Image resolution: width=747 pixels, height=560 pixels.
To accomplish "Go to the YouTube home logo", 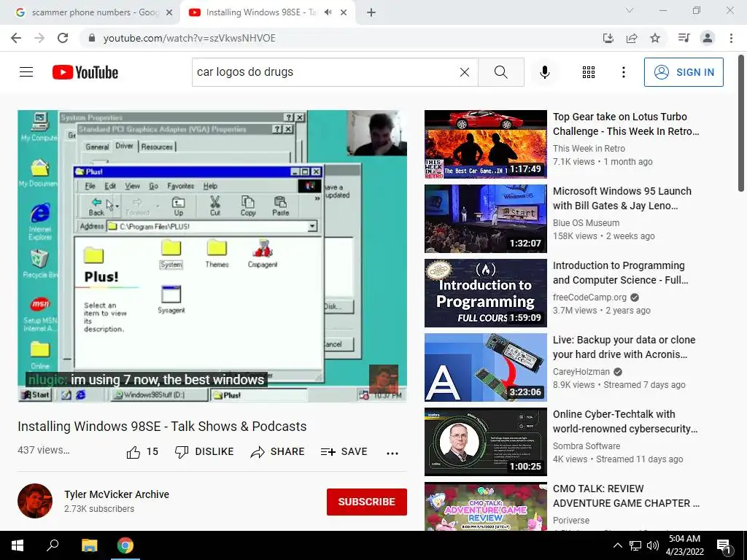I will [85, 72].
